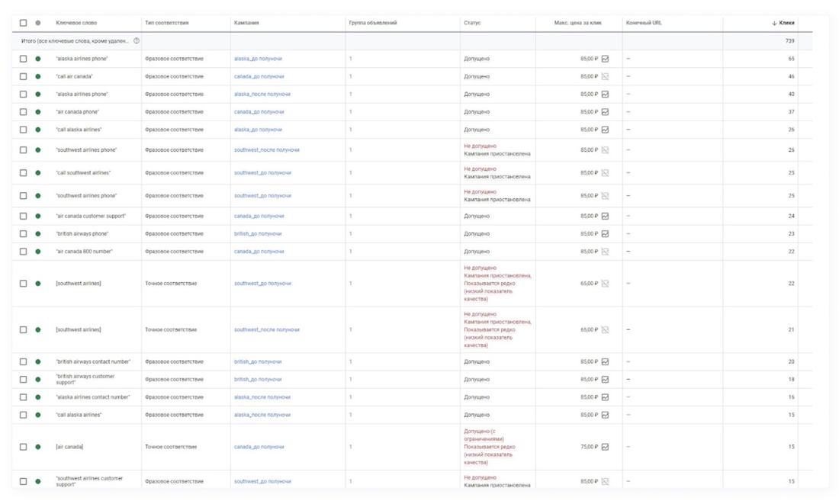
Task: Open bid chart for "alaska airlines phone" with 40 clicks
Action: point(605,94)
